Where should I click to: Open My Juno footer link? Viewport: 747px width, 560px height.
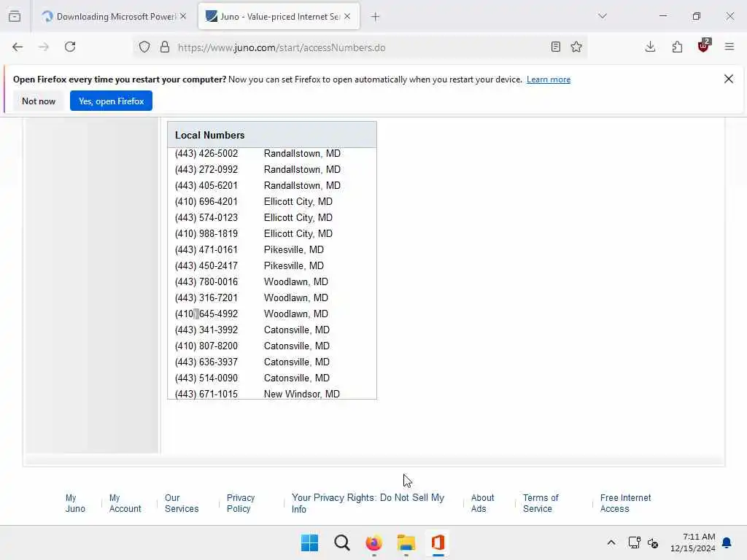75,503
